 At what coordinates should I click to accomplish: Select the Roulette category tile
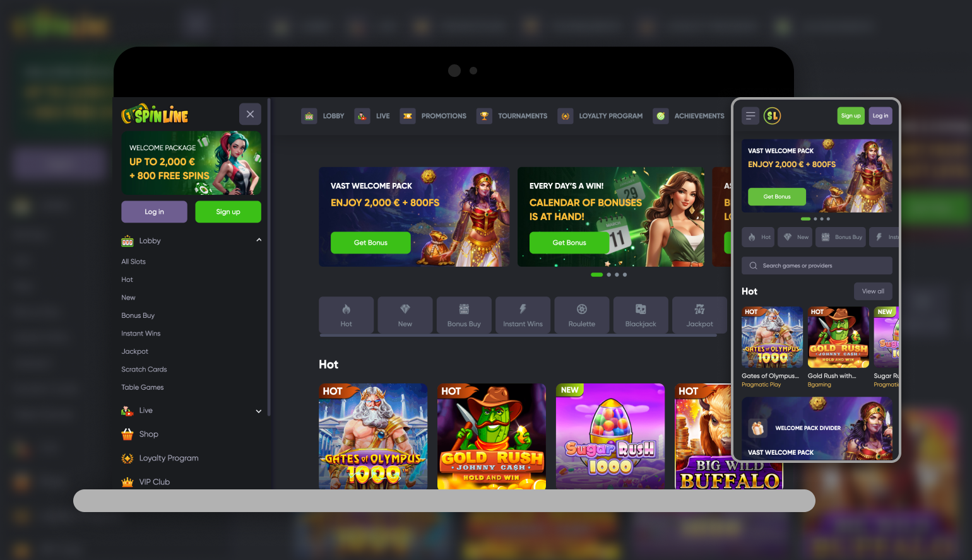tap(582, 315)
